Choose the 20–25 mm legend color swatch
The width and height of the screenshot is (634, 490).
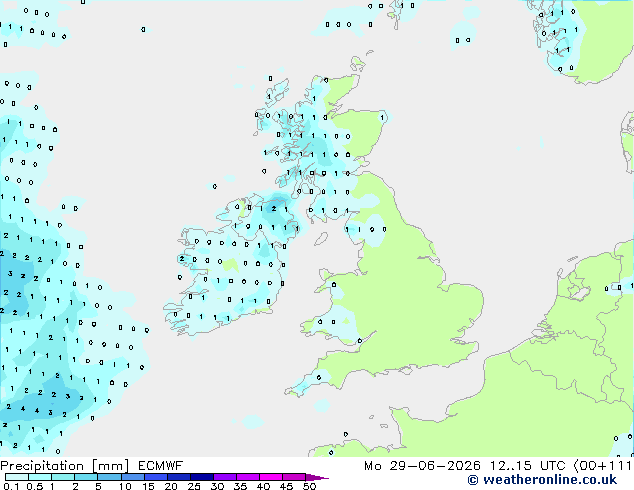click(x=178, y=477)
